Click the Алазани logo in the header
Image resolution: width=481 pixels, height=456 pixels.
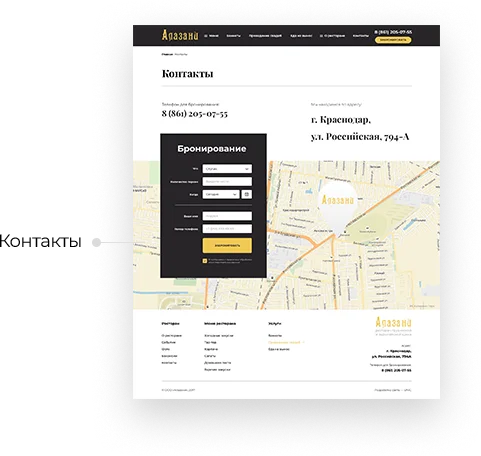click(180, 35)
